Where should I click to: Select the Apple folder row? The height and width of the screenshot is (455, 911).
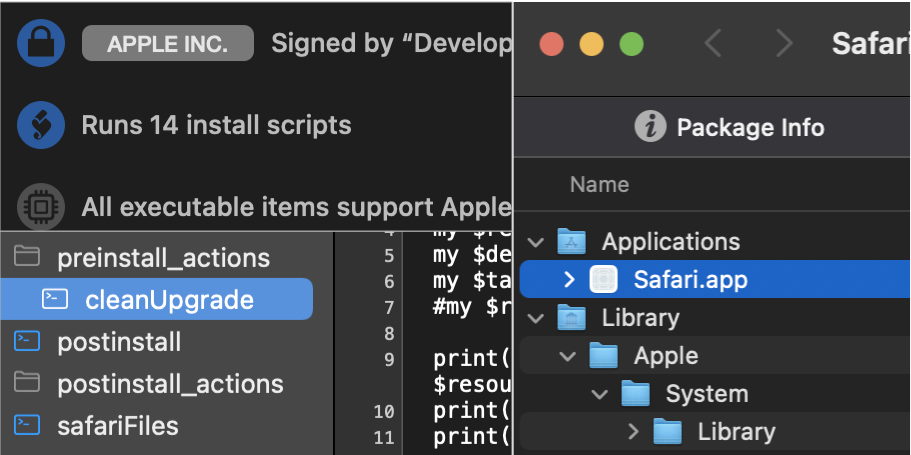(715, 356)
